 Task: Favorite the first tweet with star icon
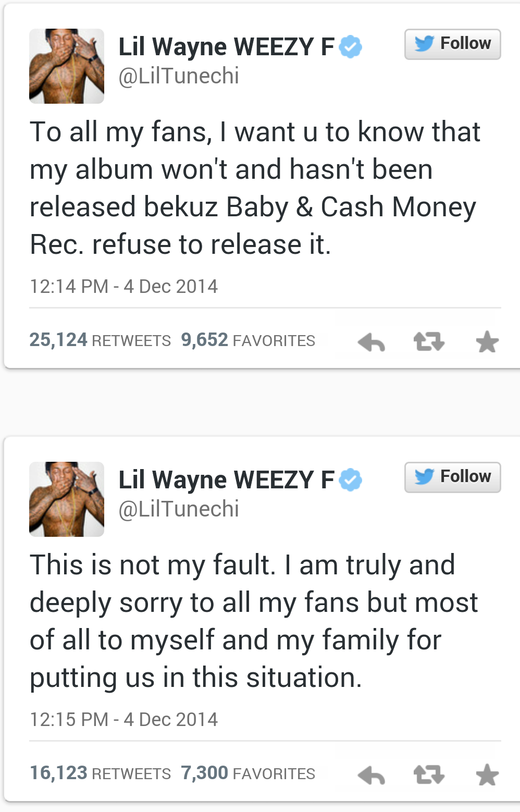(488, 342)
